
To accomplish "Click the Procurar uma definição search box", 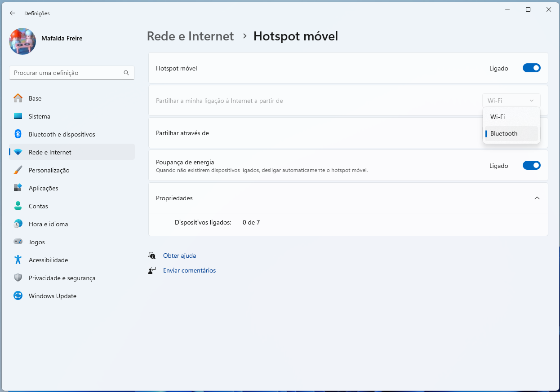I will (x=67, y=73).
